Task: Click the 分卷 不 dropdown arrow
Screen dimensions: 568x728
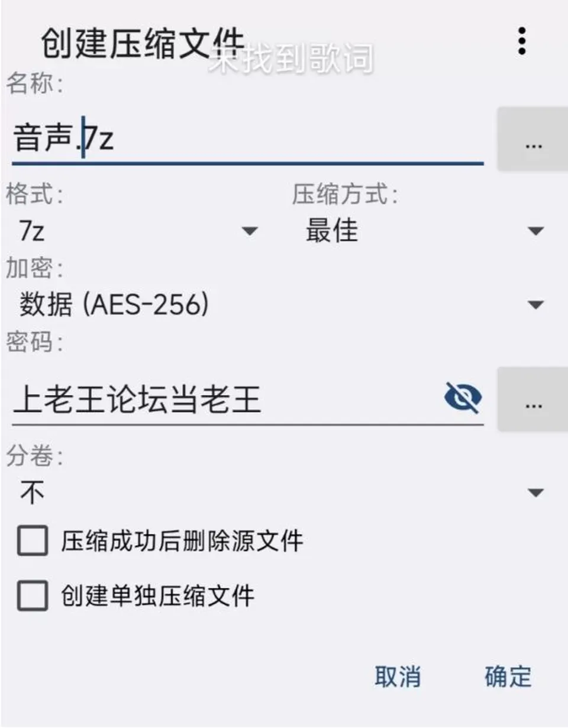Action: (x=535, y=492)
